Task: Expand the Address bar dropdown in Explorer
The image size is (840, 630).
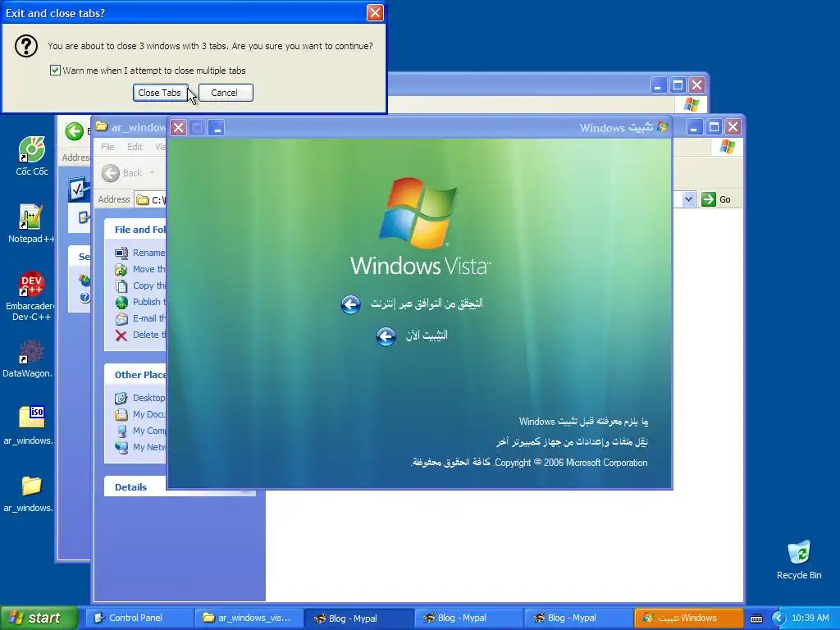Action: click(688, 199)
